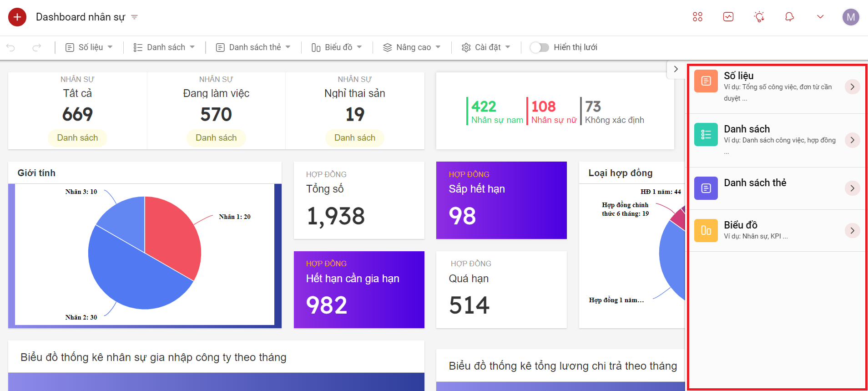Open the Cài đặt dropdown menu
This screenshot has width=868, height=391.
[486, 47]
